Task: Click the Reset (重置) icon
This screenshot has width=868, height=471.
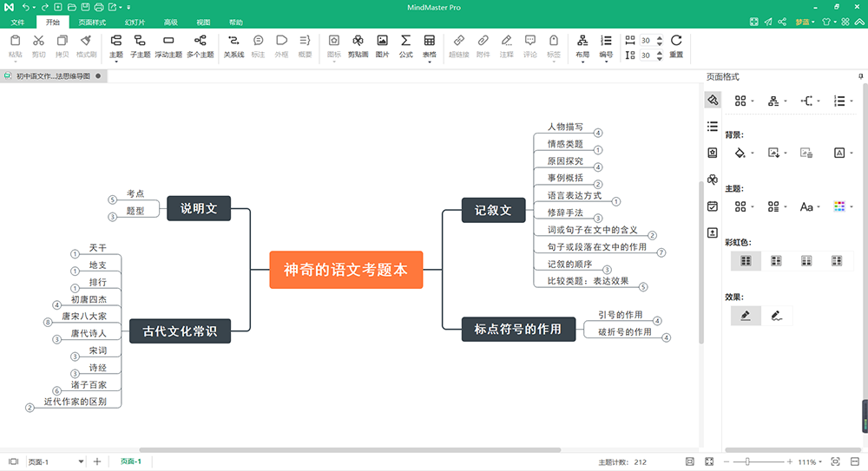Action: click(676, 41)
